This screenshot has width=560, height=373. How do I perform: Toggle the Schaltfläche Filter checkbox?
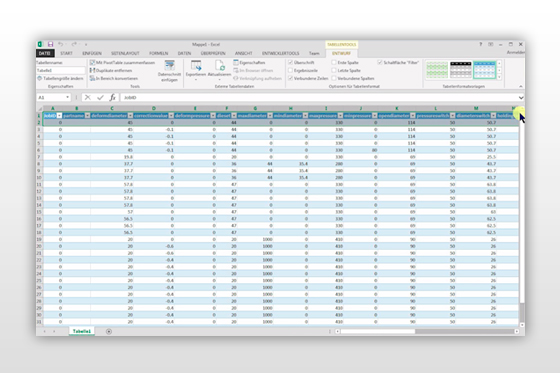(380, 63)
